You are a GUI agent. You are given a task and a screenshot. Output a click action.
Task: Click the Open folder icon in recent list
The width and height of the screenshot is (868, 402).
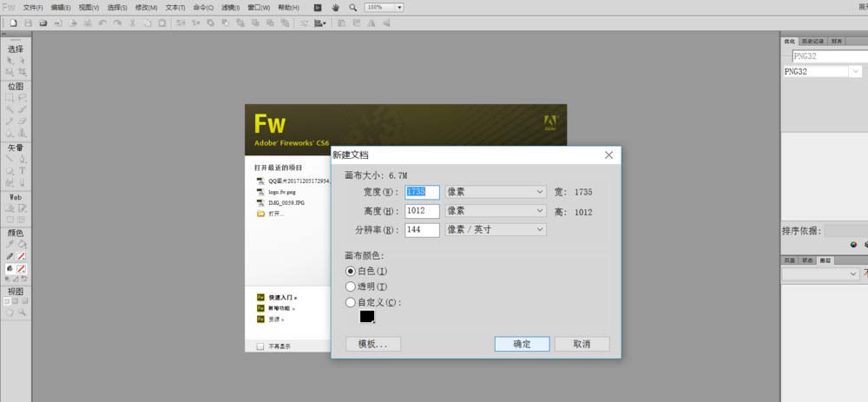click(260, 213)
